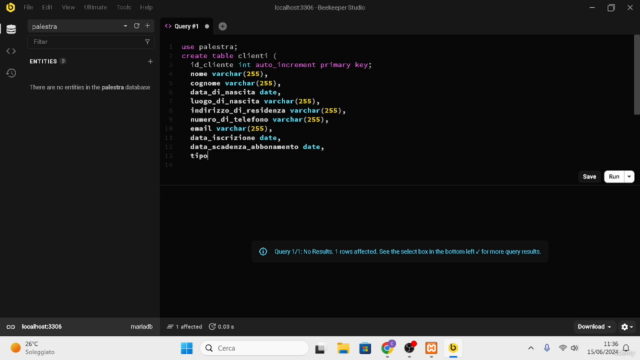Image resolution: width=640 pixels, height=360 pixels.
Task: Refresh the palestra database list
Action: 137,26
